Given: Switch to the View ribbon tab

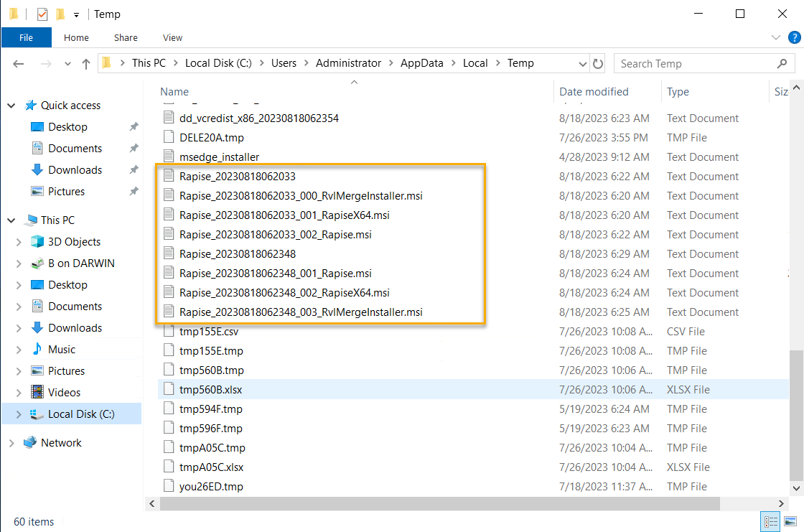Looking at the screenshot, I should [x=172, y=37].
